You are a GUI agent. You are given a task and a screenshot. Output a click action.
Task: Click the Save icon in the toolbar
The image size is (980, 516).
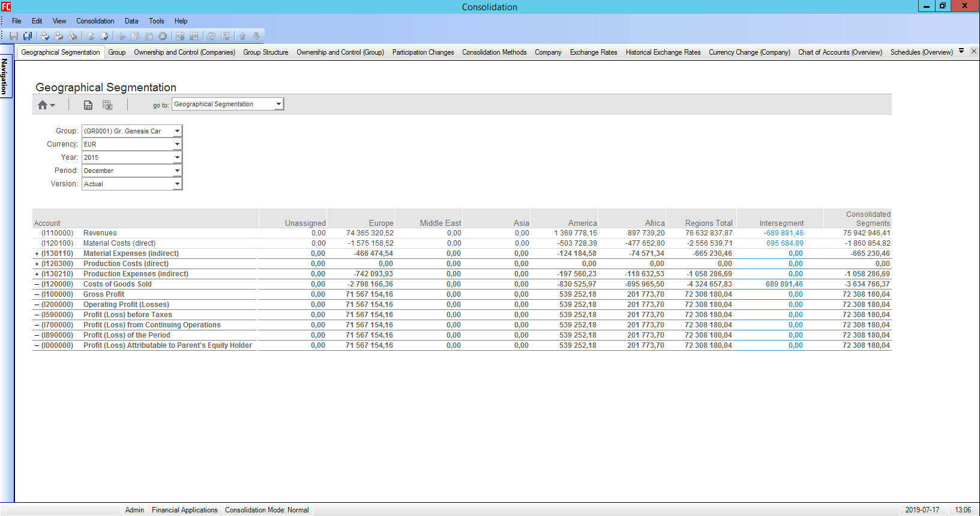pyautogui.click(x=14, y=36)
